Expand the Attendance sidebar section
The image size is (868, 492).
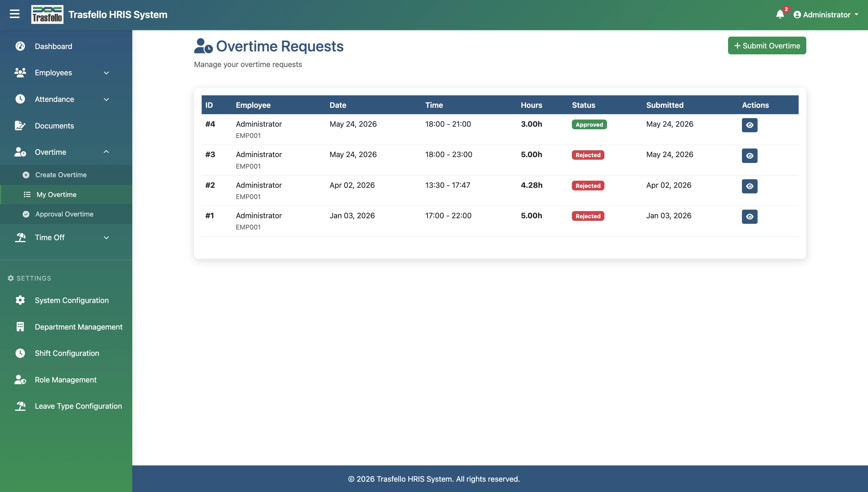click(x=66, y=99)
